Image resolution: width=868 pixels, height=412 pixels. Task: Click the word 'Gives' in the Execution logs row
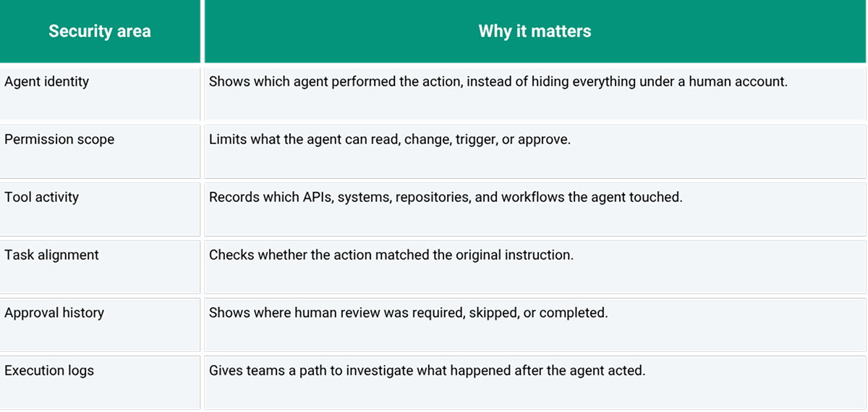click(225, 371)
